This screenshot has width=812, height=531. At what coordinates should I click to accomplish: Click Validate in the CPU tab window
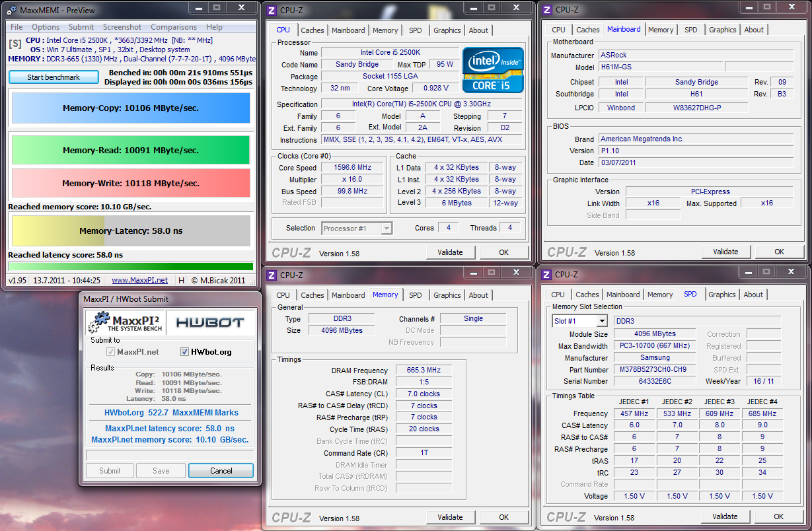pos(451,252)
